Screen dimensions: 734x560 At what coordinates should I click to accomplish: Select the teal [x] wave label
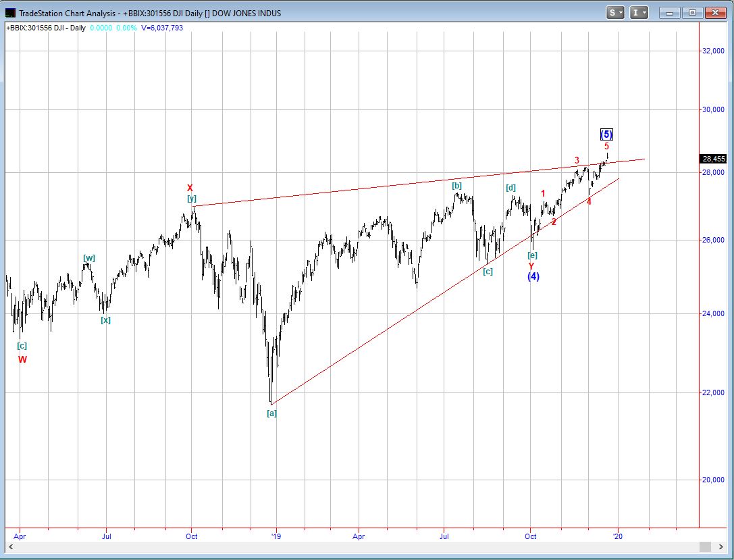(106, 320)
